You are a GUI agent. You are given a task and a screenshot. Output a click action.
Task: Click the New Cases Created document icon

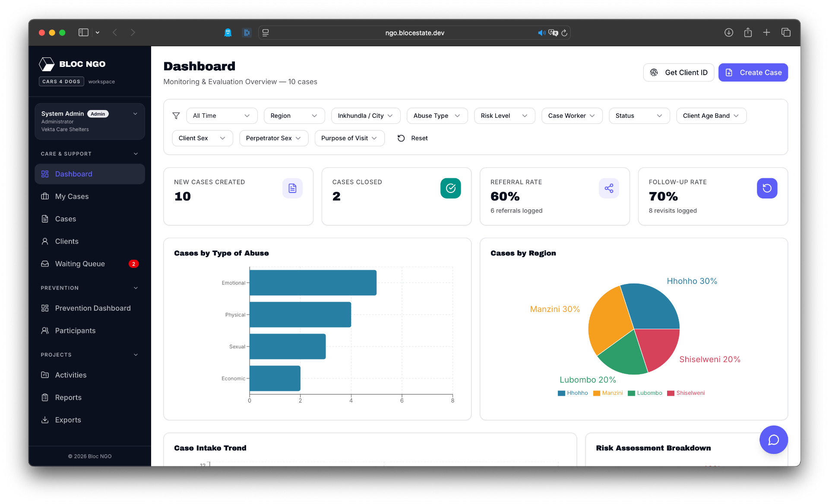[292, 188]
